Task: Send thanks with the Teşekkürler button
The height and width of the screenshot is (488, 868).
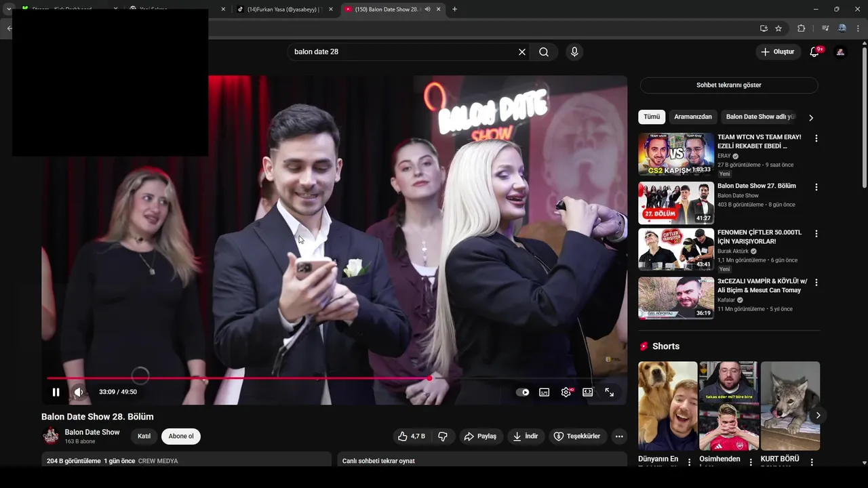Action: (577, 436)
